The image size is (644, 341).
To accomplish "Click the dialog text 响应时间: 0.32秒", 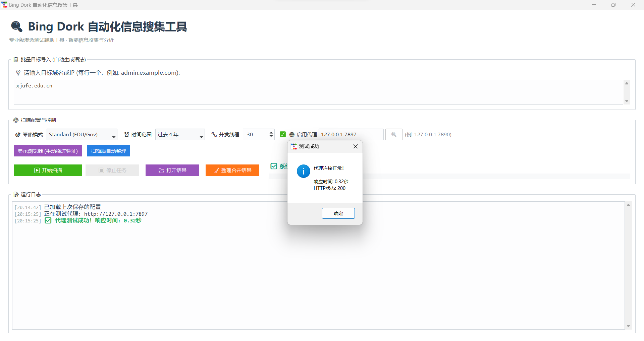I will [x=331, y=182].
